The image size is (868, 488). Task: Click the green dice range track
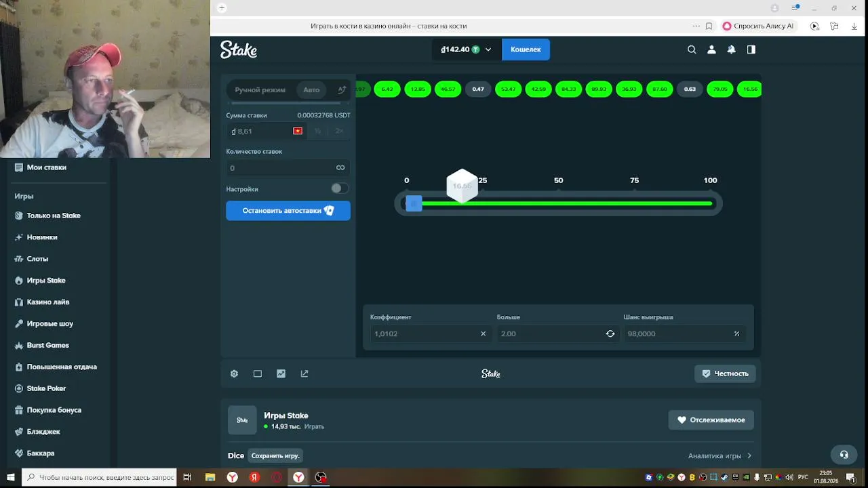pos(567,203)
